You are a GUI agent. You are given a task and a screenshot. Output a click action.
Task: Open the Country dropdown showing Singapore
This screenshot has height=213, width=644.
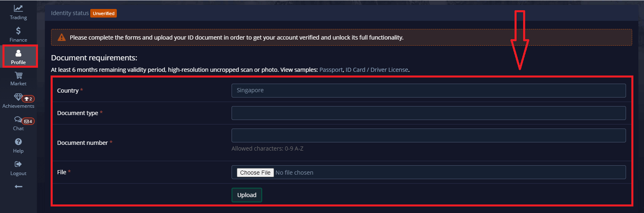click(x=428, y=91)
